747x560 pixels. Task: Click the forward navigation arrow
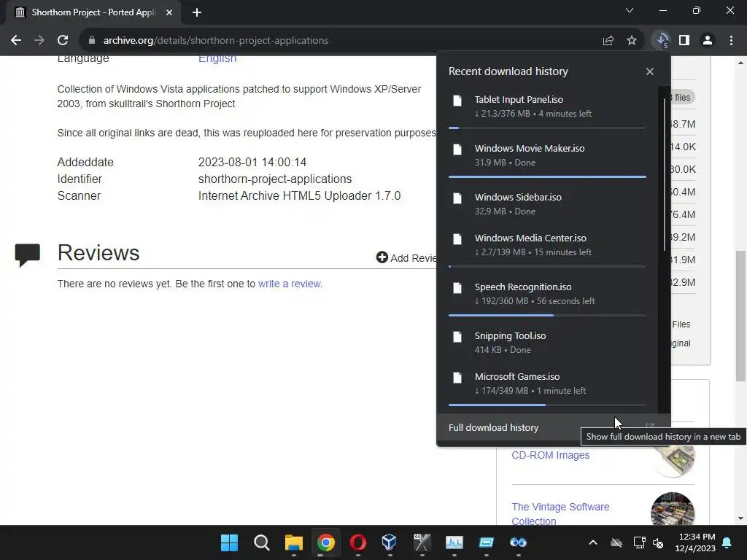(39, 41)
